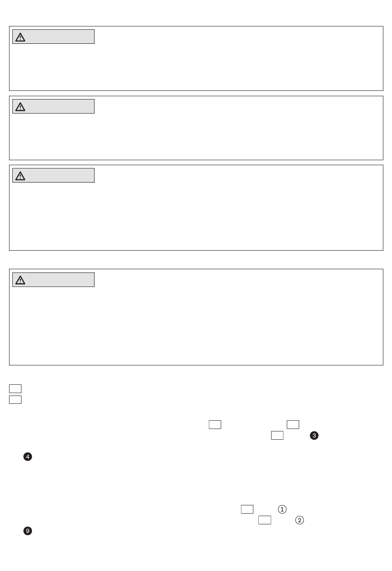Click the outlined circled number 2
Image resolution: width=392 pixels, height=571 pixels.
(300, 520)
